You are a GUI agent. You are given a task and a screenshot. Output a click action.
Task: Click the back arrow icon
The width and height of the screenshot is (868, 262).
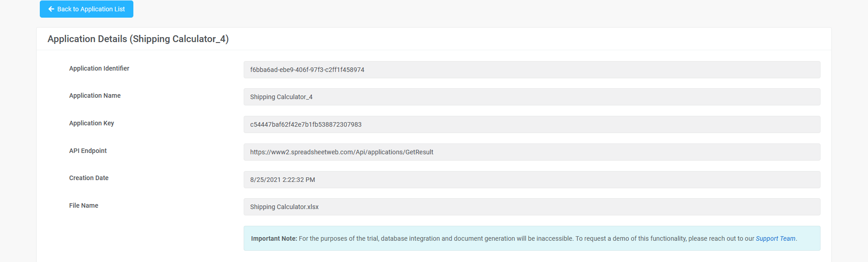51,9
